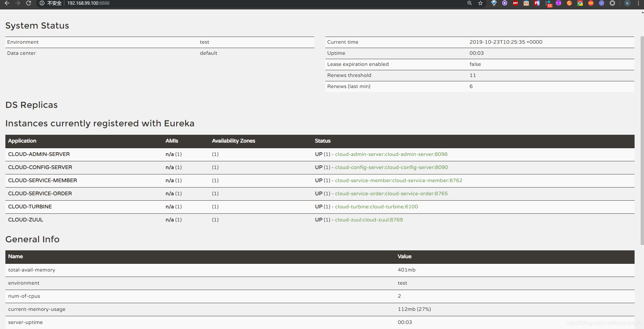Click the total-avail-memory value 401mb
The width and height of the screenshot is (644, 329).
point(406,270)
